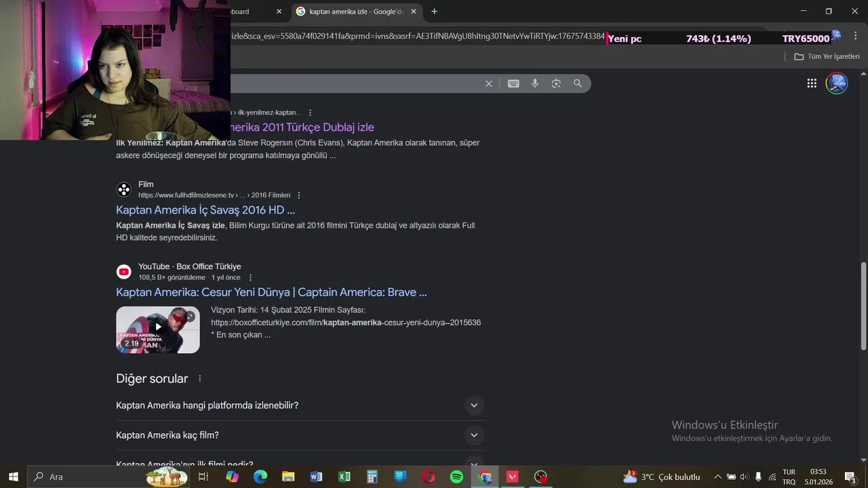Click the 'Diğer sorular' heading

152,379
